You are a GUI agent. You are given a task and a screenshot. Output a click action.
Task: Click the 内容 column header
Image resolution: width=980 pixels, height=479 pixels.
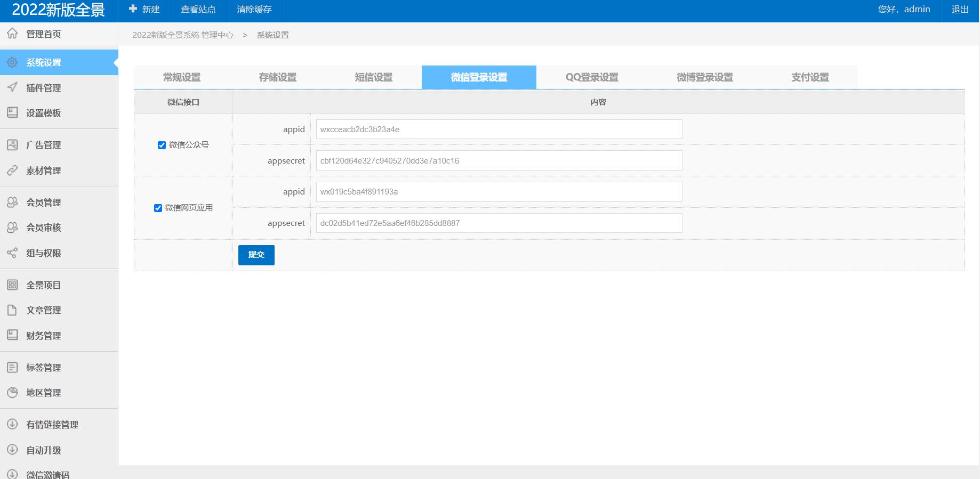(598, 102)
